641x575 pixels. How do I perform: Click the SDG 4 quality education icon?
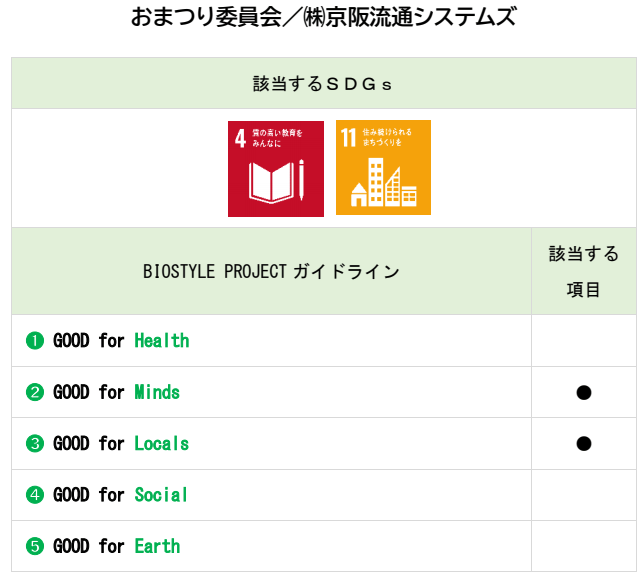[275, 168]
